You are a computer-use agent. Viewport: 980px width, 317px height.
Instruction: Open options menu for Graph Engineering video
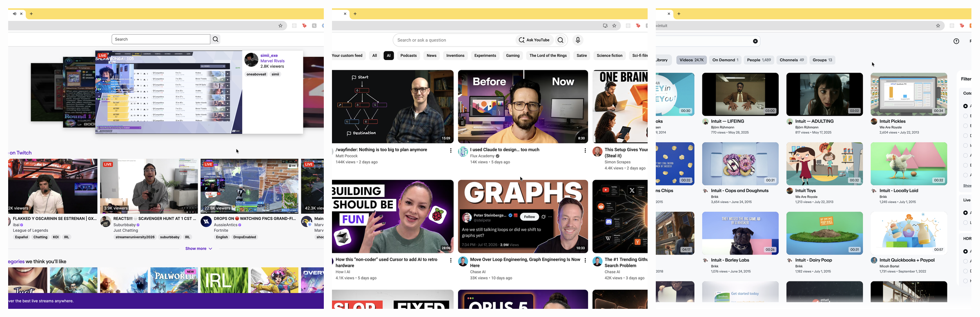(x=585, y=261)
